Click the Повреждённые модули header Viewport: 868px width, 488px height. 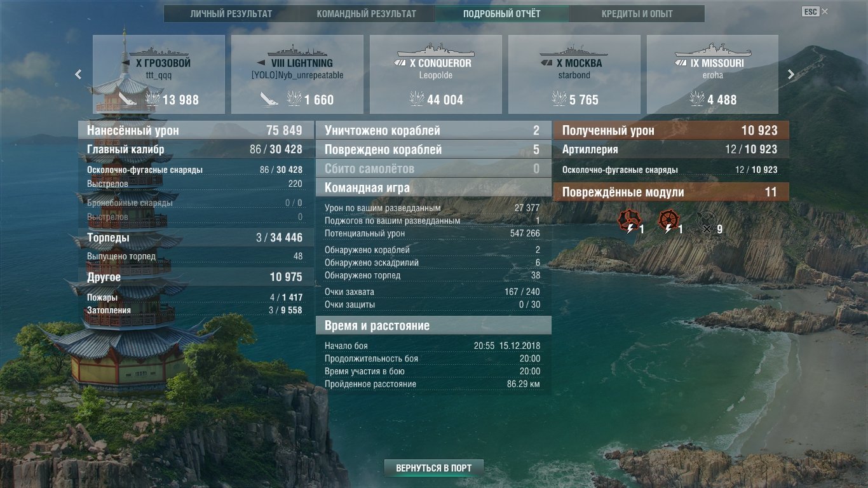click(x=671, y=192)
